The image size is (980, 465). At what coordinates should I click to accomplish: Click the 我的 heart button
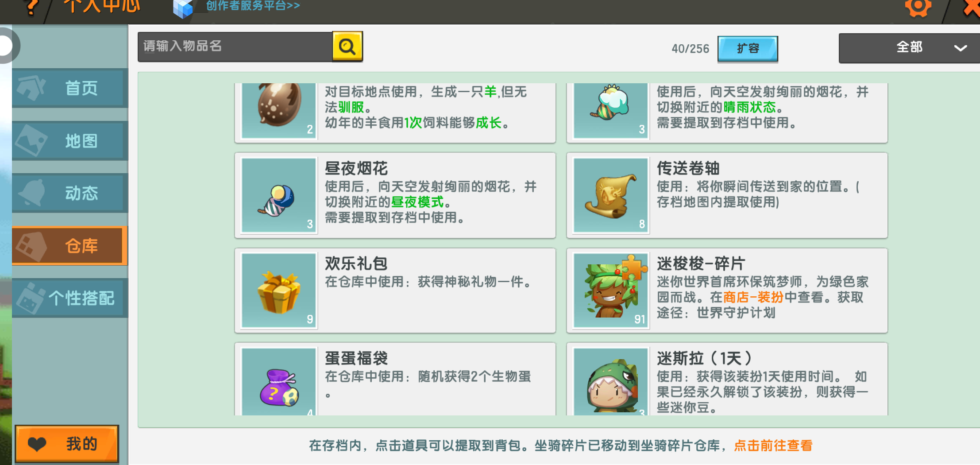coord(67,444)
